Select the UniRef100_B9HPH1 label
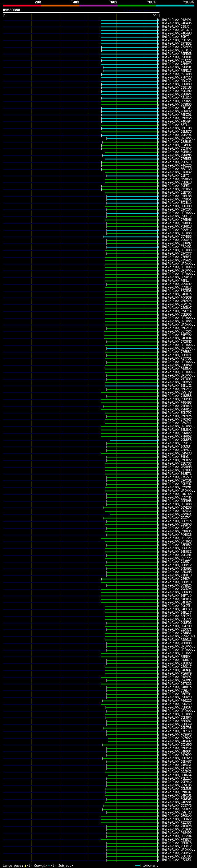197x868 pixels. tap(176, 67)
